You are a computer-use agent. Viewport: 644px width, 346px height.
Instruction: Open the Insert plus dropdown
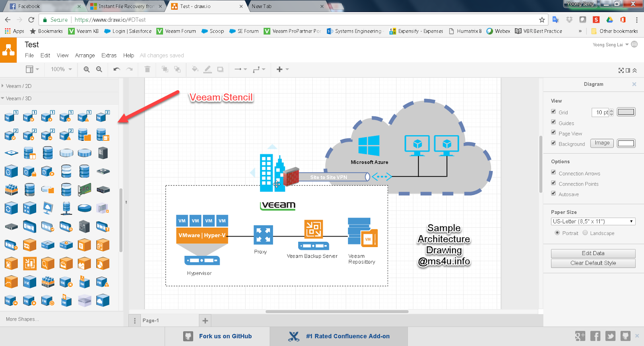coord(283,69)
